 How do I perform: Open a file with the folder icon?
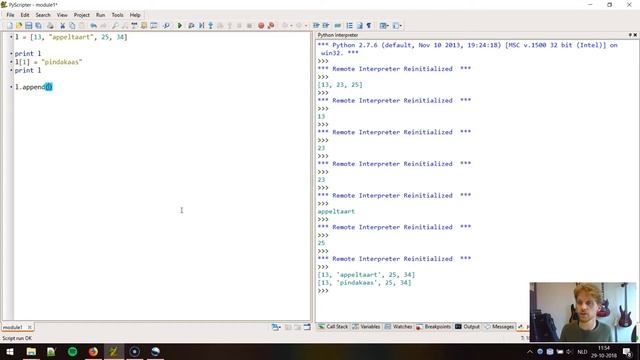[x=19, y=26]
